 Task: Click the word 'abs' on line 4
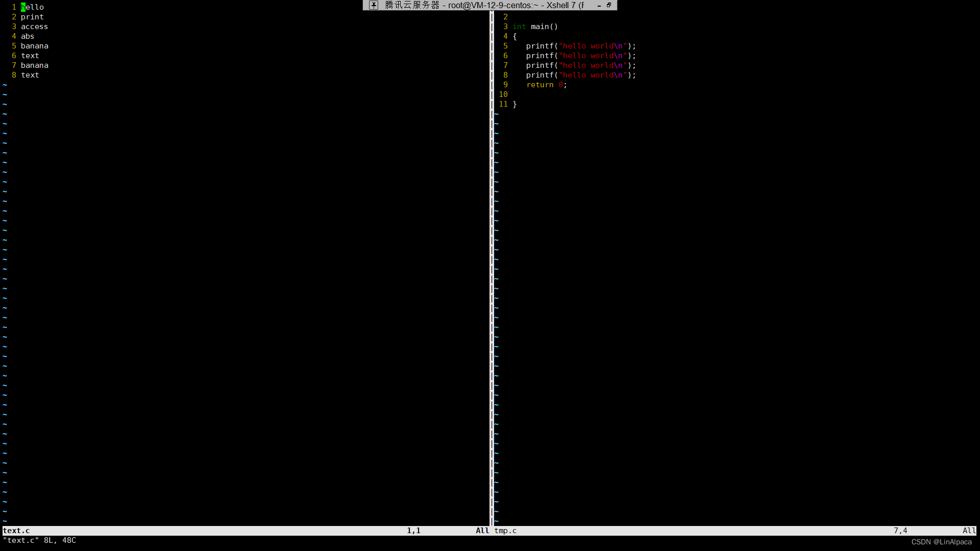click(x=28, y=36)
